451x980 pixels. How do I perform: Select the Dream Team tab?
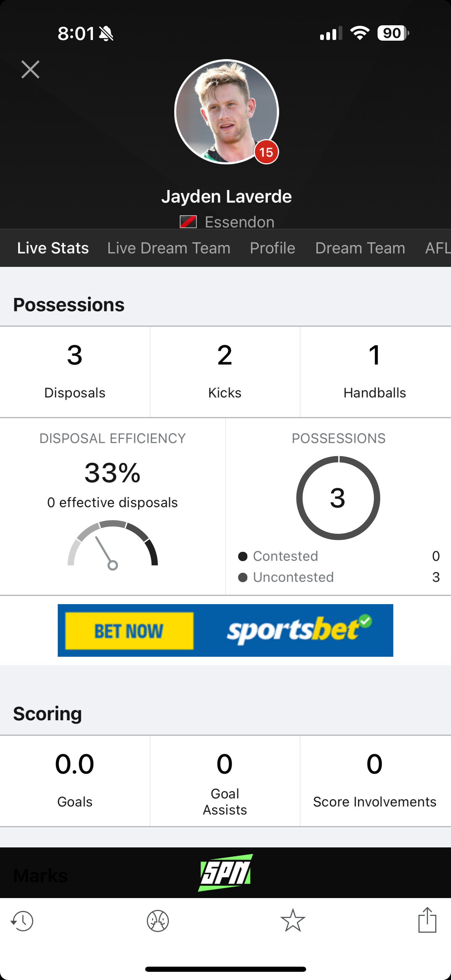click(x=360, y=248)
